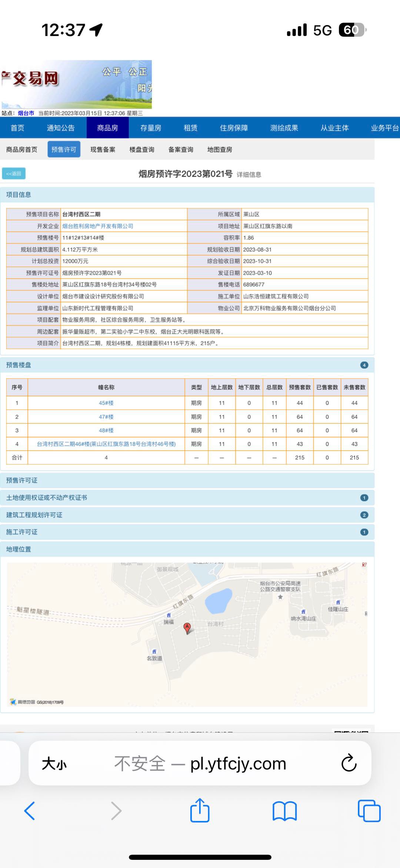
Task: Tap the 烟台市公安局高速公路交通警察支队 map label
Action: click(x=280, y=586)
